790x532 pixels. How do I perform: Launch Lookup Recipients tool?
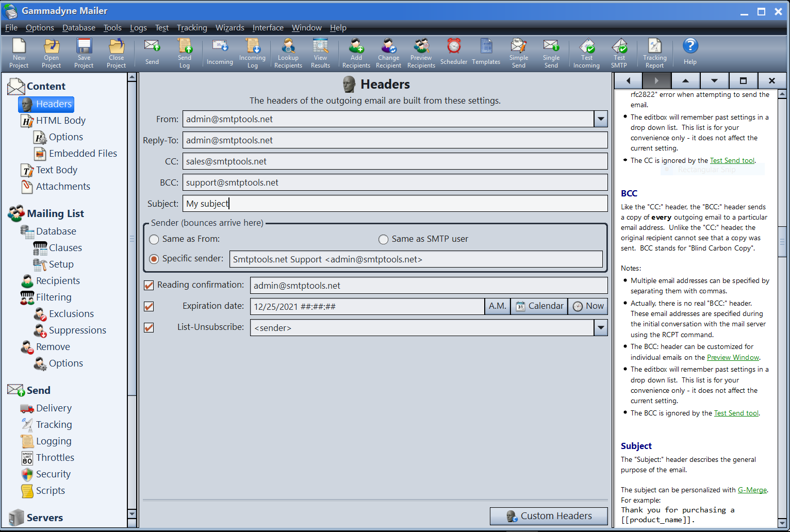coord(288,53)
